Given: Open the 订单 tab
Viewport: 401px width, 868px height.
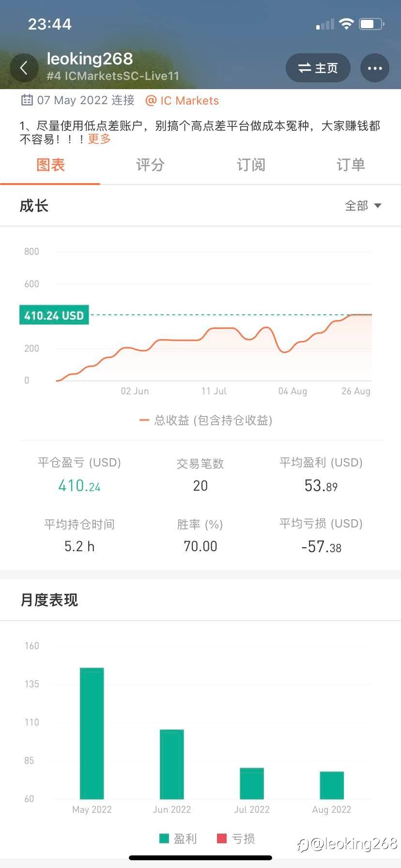Looking at the screenshot, I should coord(351,165).
